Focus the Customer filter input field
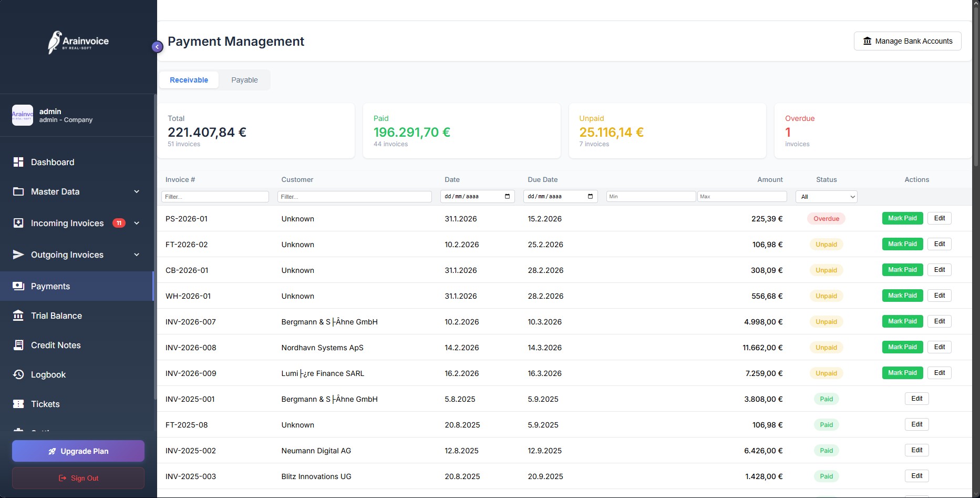Viewport: 980px width, 498px height. 354,197
